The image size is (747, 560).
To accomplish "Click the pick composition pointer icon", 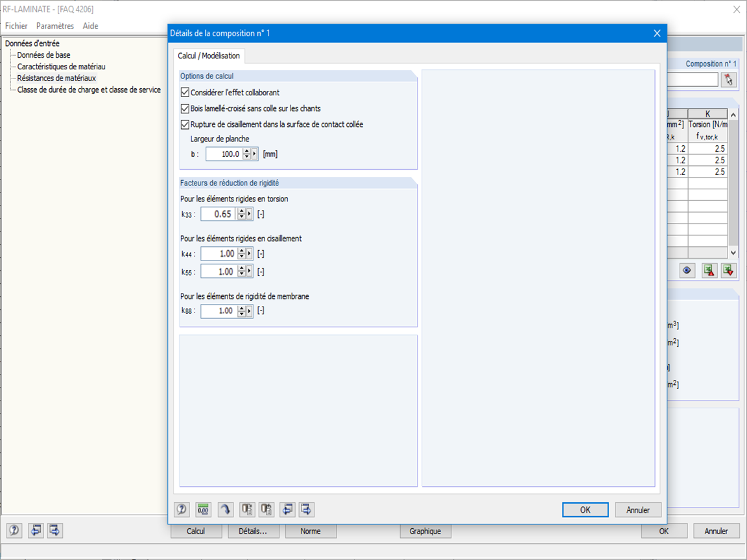I will click(x=728, y=80).
